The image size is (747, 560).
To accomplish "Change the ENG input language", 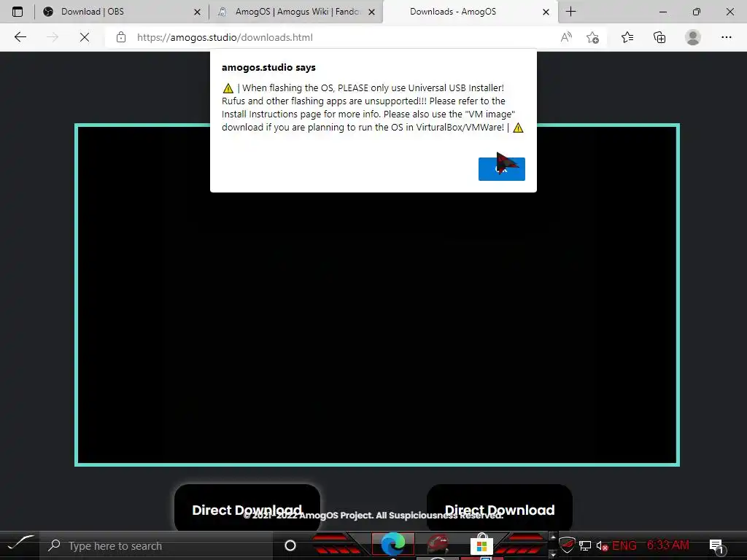I will point(624,545).
